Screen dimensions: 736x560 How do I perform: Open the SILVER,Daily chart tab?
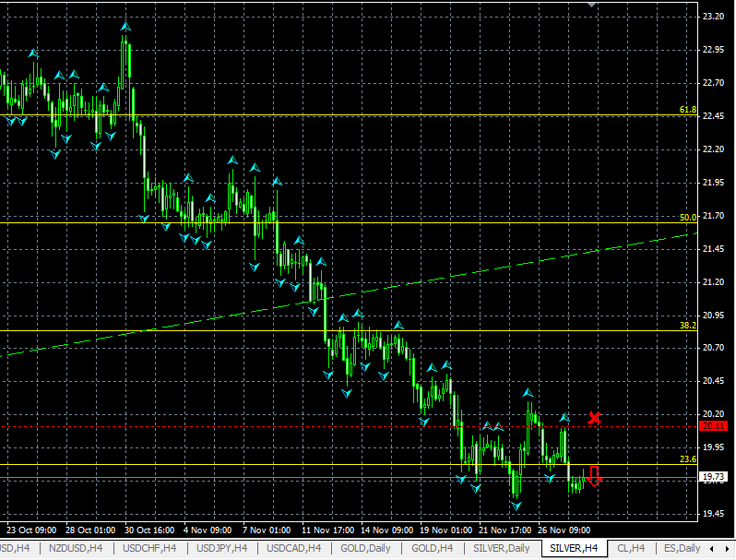[x=502, y=548]
